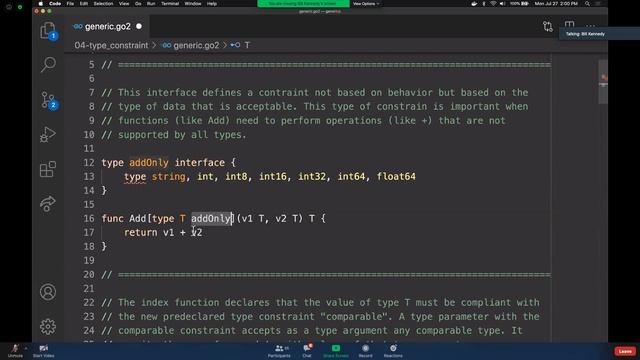Select the generic.go2 editor tab
This screenshot has height=360, width=640.
pyautogui.click(x=107, y=27)
